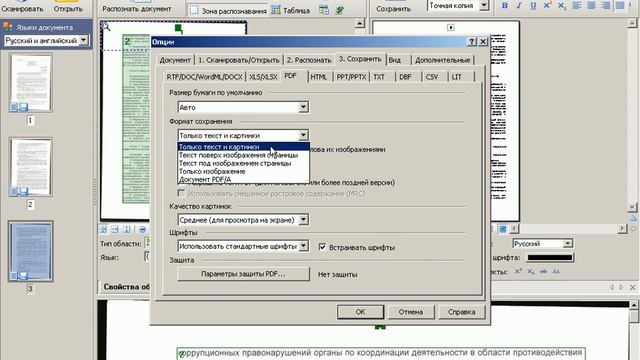The width and height of the screenshot is (640, 360).
Task: Open the TXT format tab
Action: pyautogui.click(x=379, y=77)
